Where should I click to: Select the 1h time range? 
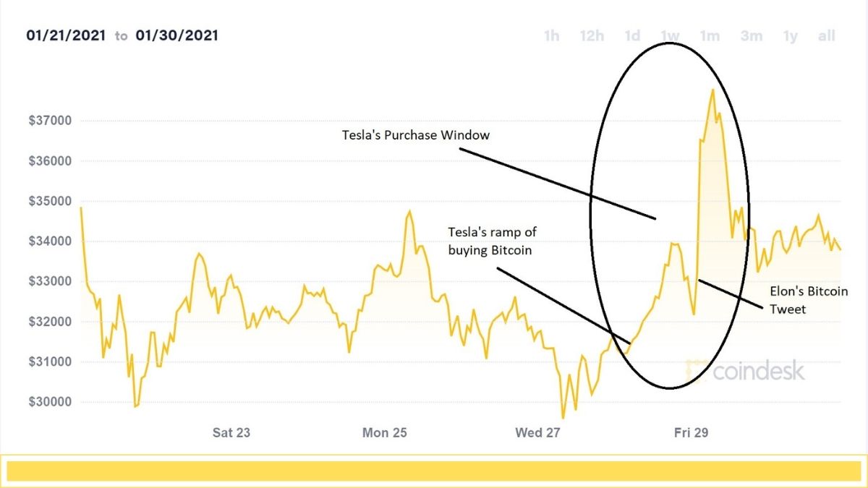(x=552, y=36)
